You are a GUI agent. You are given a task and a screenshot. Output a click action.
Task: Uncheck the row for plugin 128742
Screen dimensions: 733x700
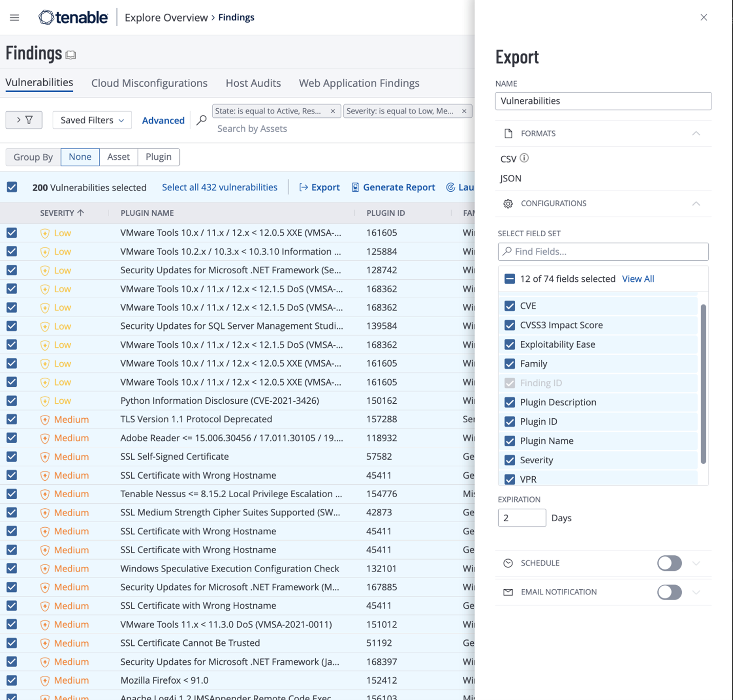coord(12,270)
